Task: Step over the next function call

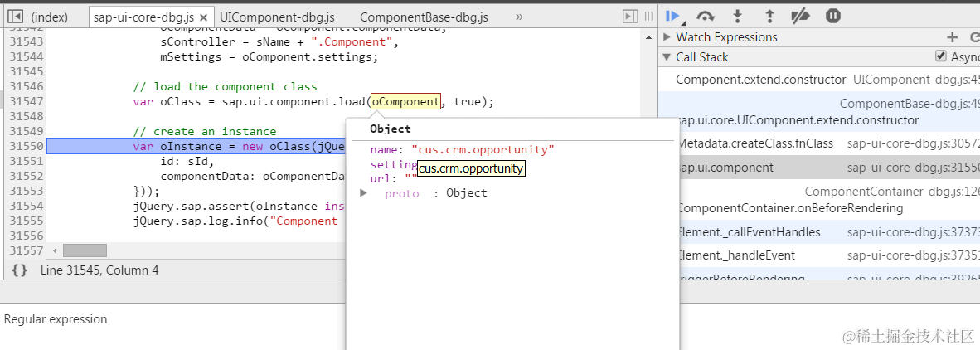Action: coord(706,17)
